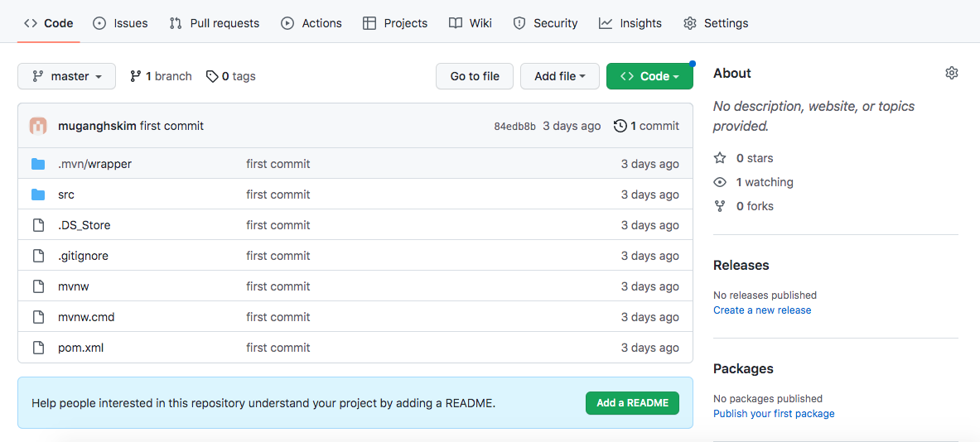Image resolution: width=980 pixels, height=442 pixels.
Task: View the 0 forks link
Action: tap(755, 206)
